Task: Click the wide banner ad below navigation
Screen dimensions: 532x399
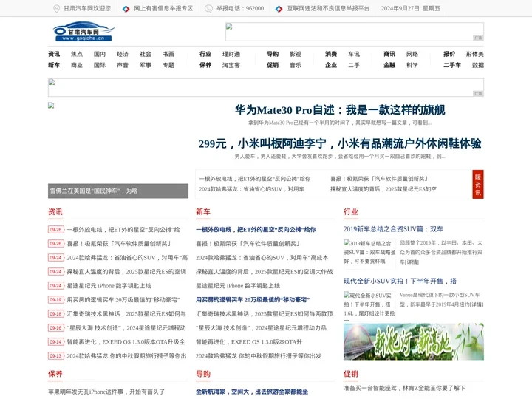Action: click(x=266, y=87)
